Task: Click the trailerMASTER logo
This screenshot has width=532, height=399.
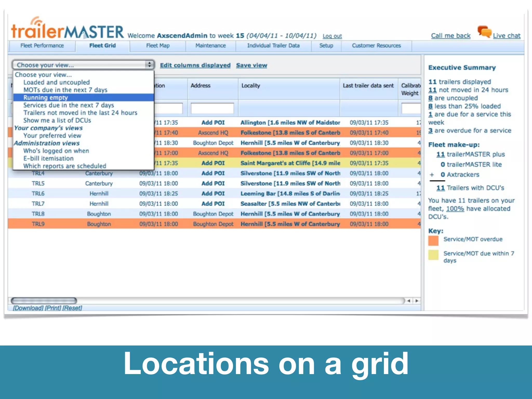Action: click(67, 30)
